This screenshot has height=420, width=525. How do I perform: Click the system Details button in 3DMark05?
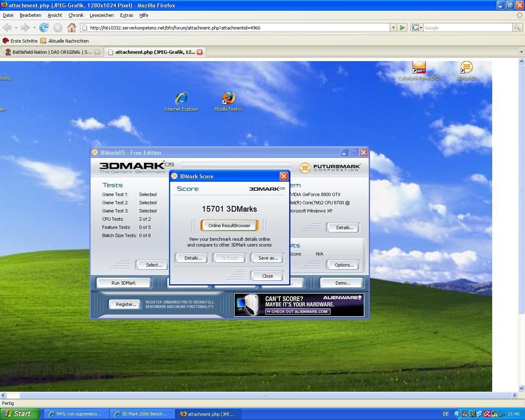344,228
